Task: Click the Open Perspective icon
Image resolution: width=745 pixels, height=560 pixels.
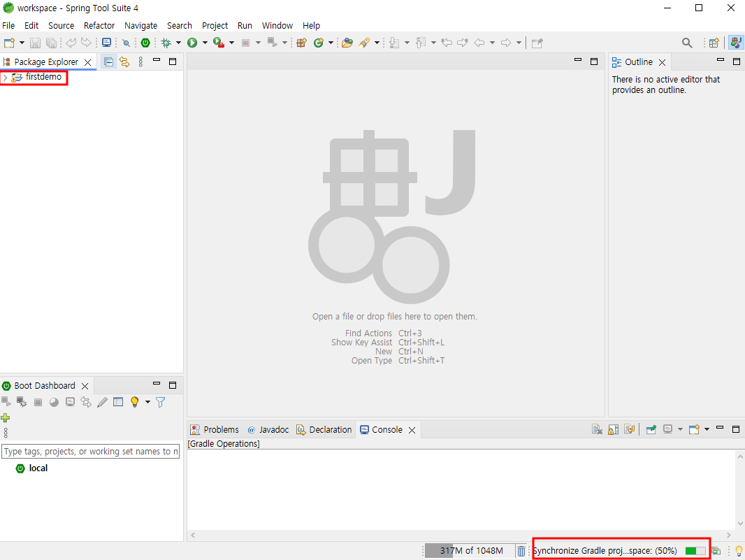Action: click(x=714, y=43)
